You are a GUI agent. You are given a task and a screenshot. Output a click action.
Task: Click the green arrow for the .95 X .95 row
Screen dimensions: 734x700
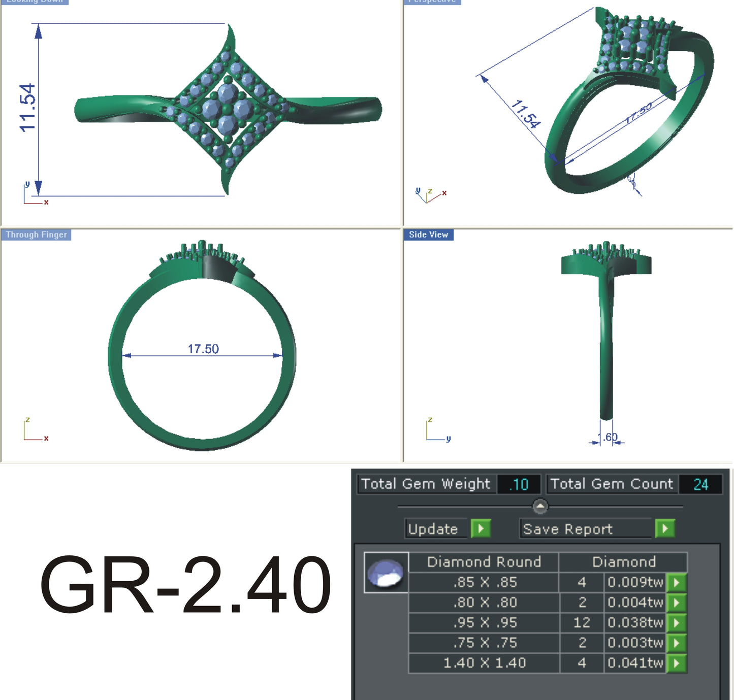(676, 622)
